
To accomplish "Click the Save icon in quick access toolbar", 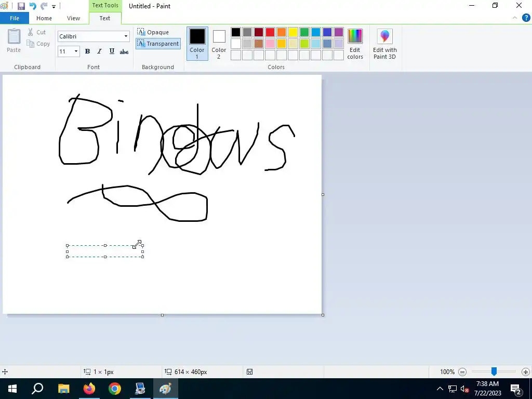I will (21, 6).
